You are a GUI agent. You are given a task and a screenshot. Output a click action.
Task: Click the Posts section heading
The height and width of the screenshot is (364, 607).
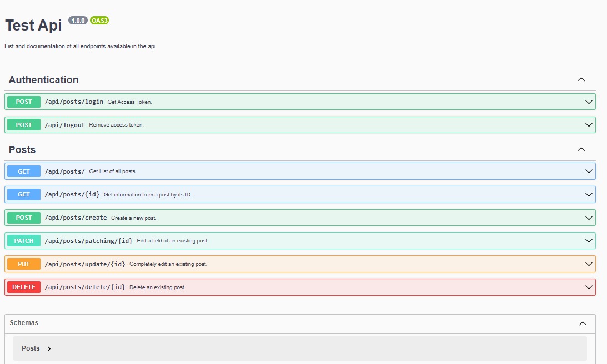[x=22, y=150]
